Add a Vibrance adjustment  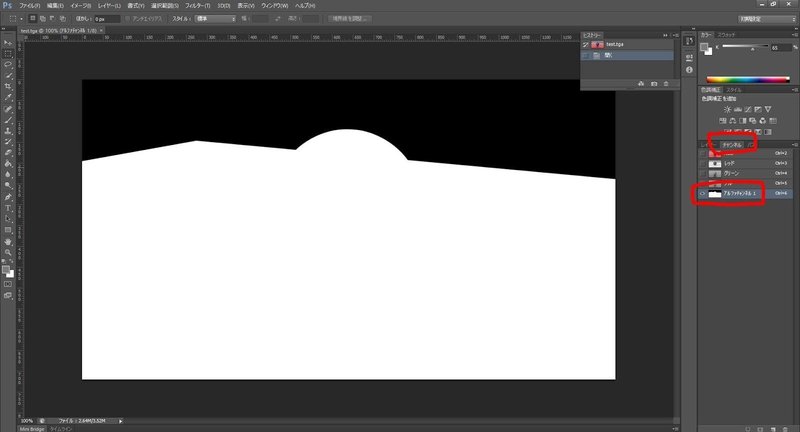(x=768, y=109)
